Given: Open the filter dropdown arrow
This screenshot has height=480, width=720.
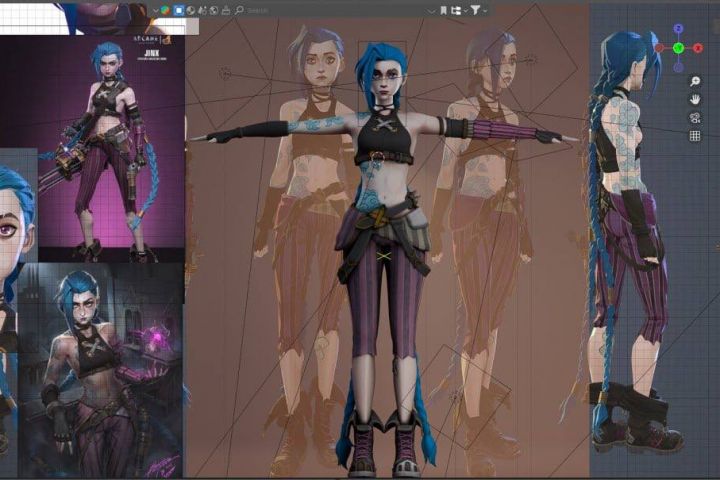Looking at the screenshot, I should (x=485, y=11).
